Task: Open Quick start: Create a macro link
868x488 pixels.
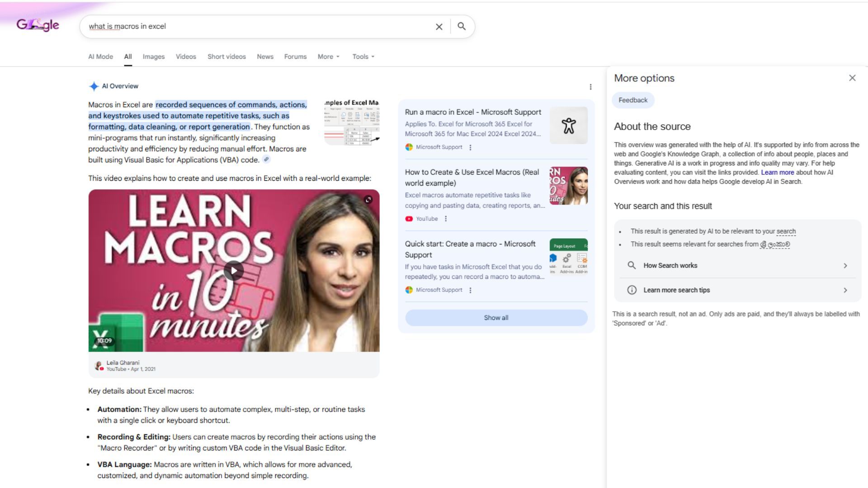Action: click(x=470, y=249)
